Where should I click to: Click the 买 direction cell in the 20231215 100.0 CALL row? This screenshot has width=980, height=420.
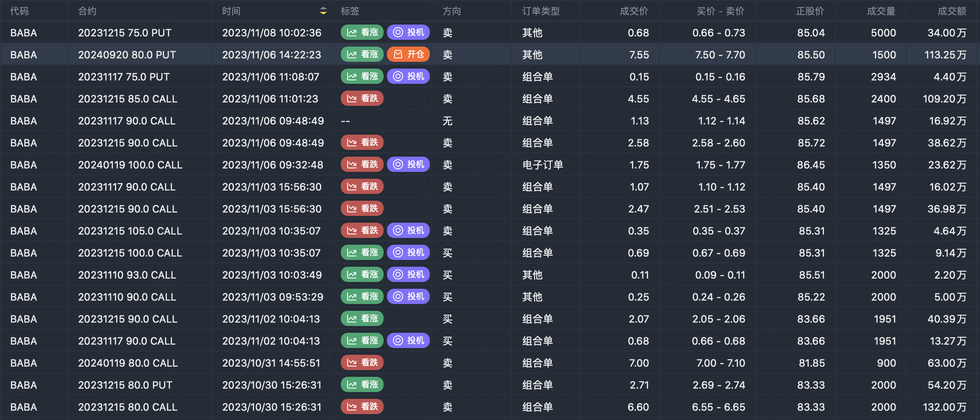coord(448,253)
